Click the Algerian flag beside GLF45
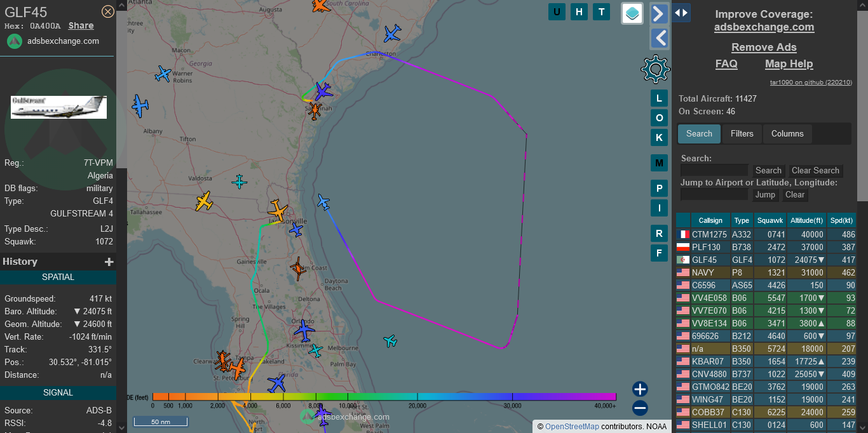Viewport: 868px width, 433px height. [683, 260]
